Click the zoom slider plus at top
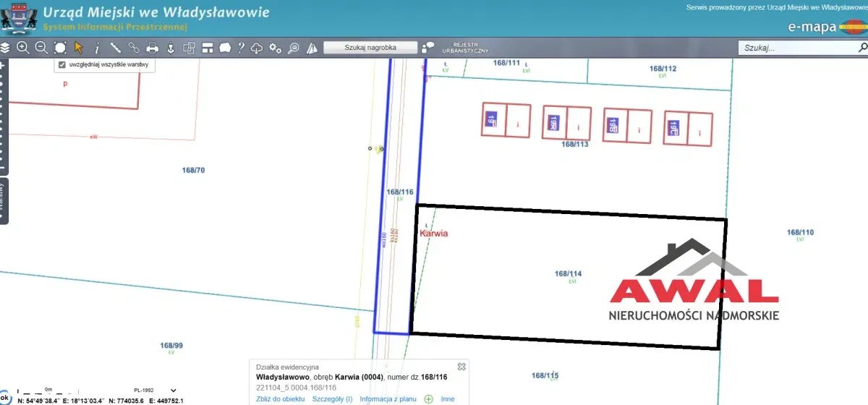868x405 pixels. point(2,64)
